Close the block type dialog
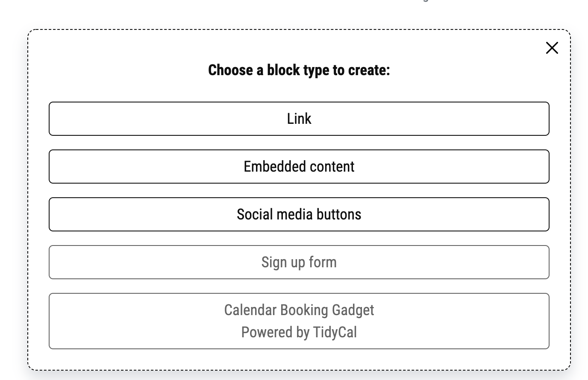 tap(552, 48)
